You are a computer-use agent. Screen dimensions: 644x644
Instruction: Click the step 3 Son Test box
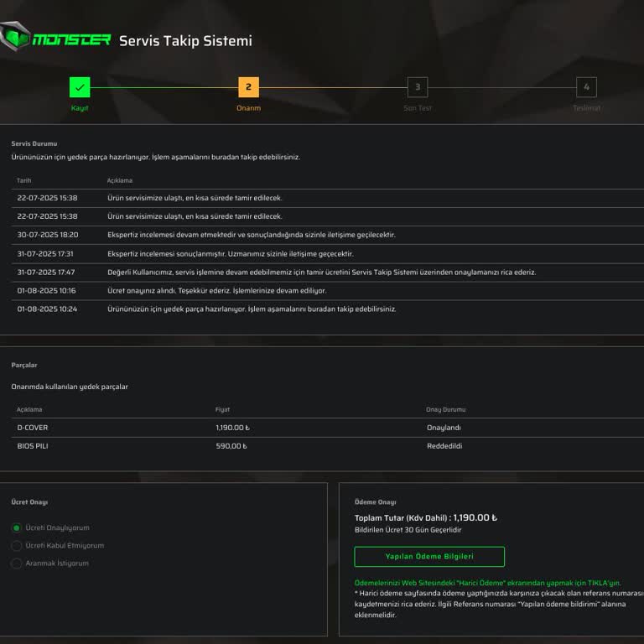pos(417,87)
